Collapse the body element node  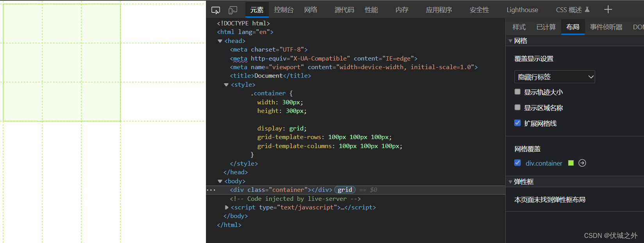pos(220,181)
